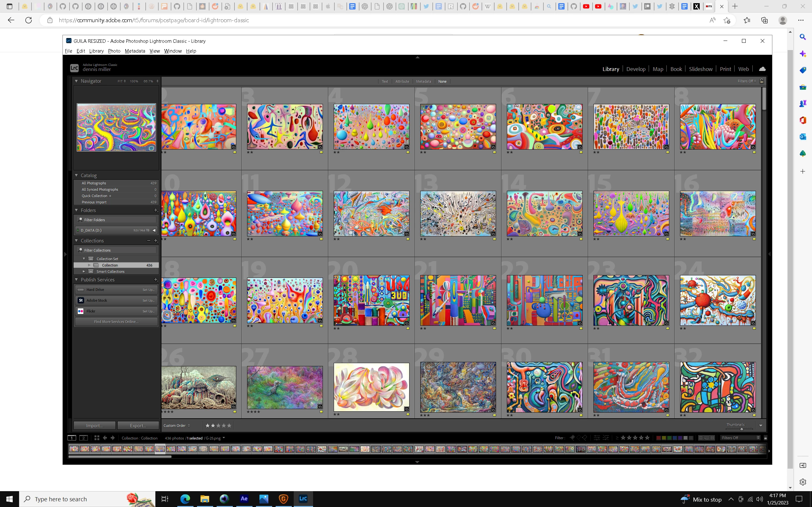Click the cloud sync icon
Image resolution: width=812 pixels, height=507 pixels.
[x=762, y=69]
